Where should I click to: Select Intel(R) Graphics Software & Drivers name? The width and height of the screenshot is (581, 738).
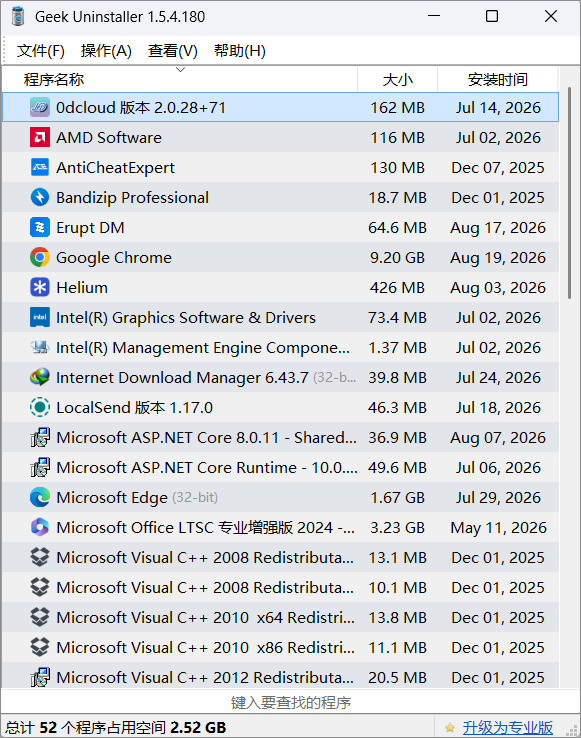tap(186, 318)
